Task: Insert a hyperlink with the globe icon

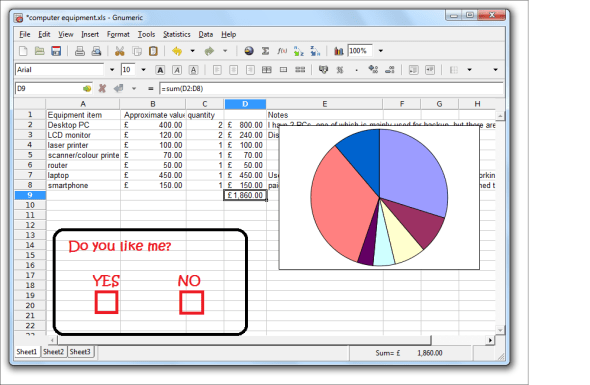Action: 249,51
